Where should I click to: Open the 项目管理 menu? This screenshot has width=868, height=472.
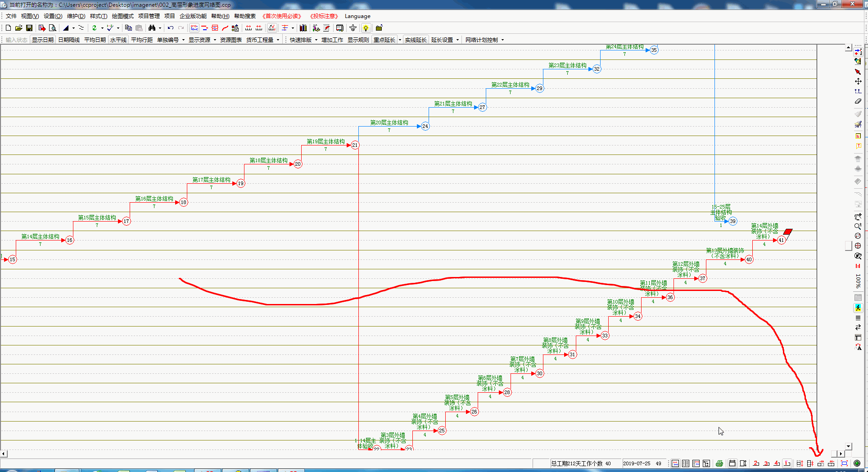click(x=149, y=16)
